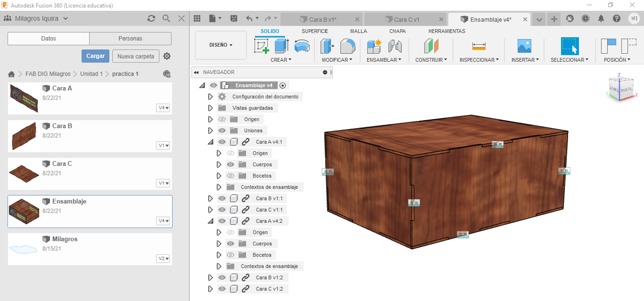644x301 pixels.
Task: Open the Insert image icon
Action: point(524,46)
